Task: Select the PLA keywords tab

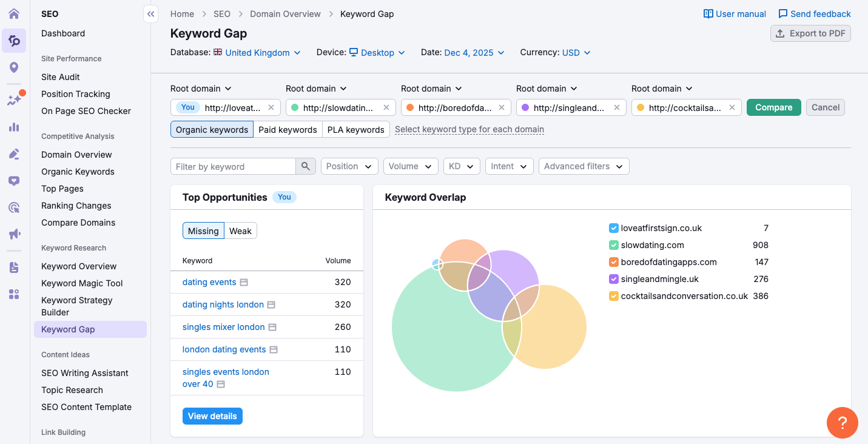Action: [356, 129]
